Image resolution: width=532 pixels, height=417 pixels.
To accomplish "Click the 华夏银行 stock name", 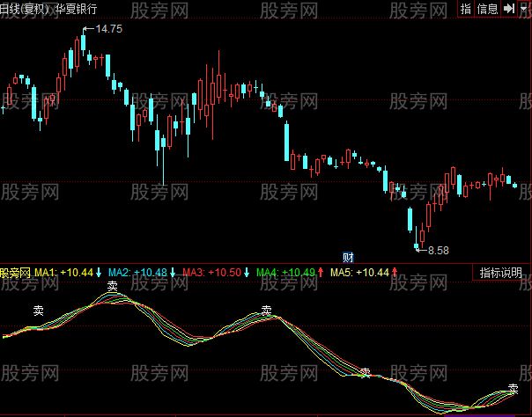I will pos(78,8).
